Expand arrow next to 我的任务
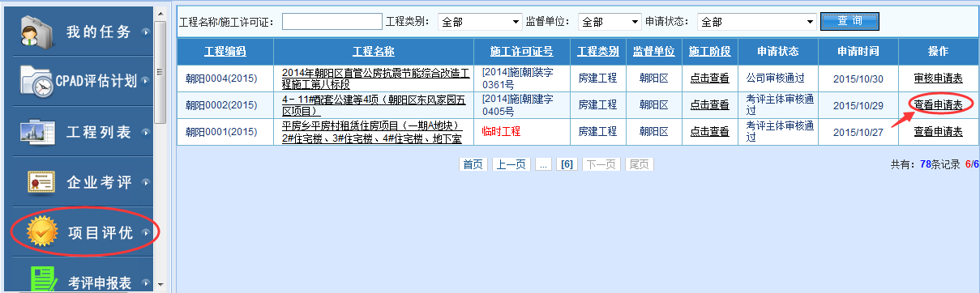 (145, 32)
